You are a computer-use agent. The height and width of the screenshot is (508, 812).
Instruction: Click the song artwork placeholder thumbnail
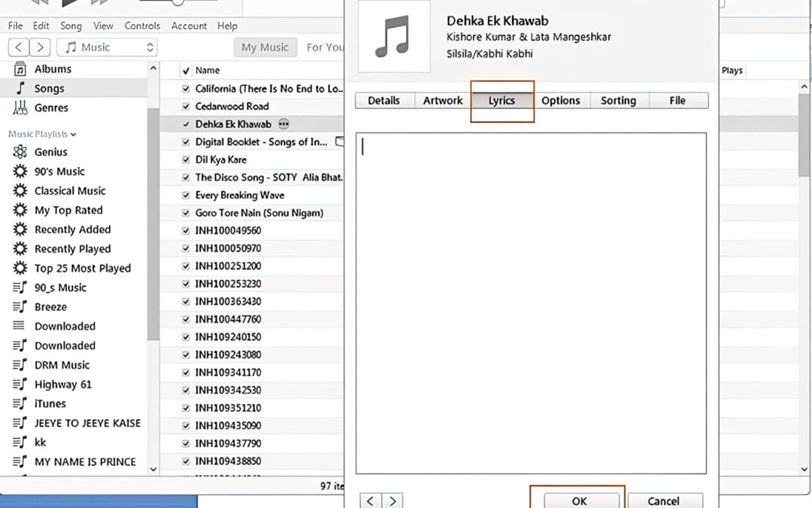[394, 36]
